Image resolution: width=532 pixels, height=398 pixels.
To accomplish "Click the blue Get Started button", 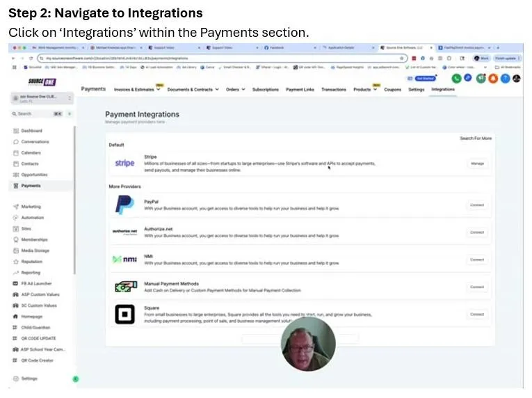I will click(x=425, y=79).
